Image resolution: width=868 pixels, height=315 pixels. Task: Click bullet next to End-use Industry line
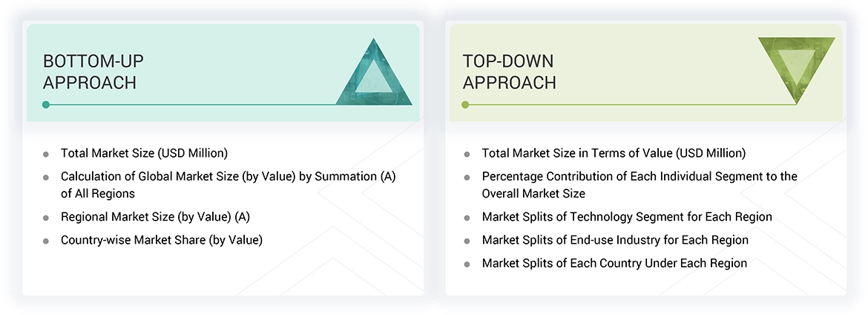point(467,241)
